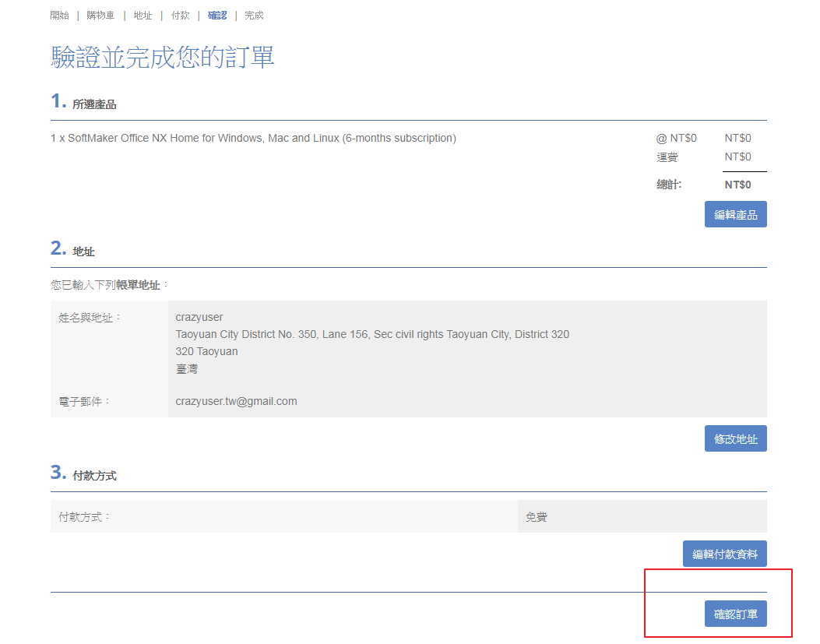Screen dimensions: 820x644
Task: Click the name crazyuser in address box
Action: (199, 317)
